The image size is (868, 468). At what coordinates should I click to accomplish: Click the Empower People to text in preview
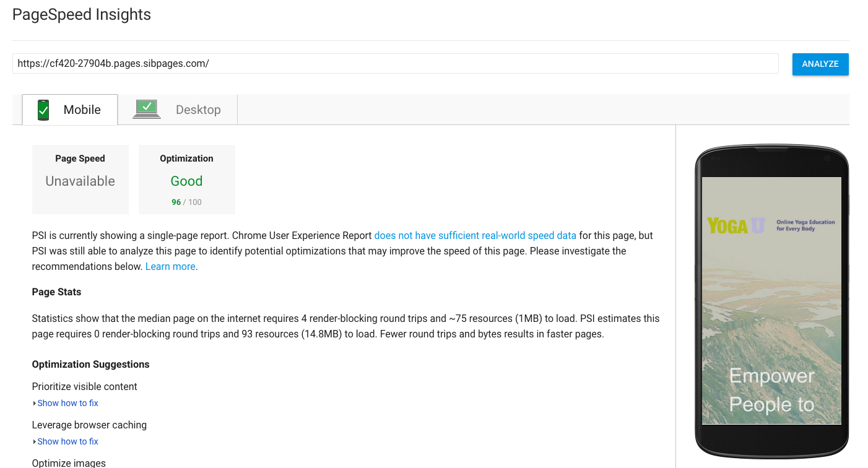pos(771,390)
